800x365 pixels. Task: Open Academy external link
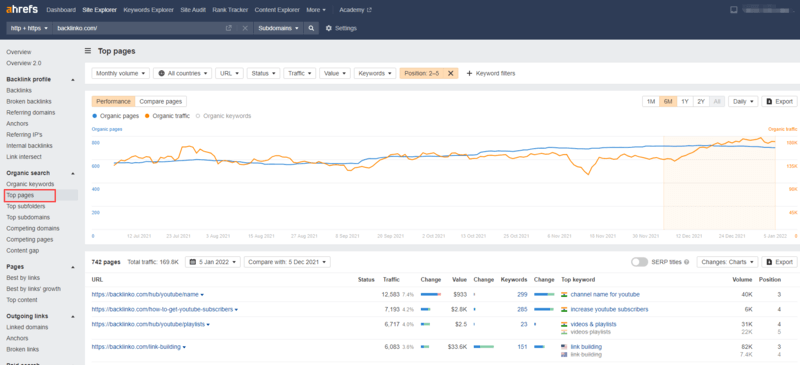click(x=356, y=10)
